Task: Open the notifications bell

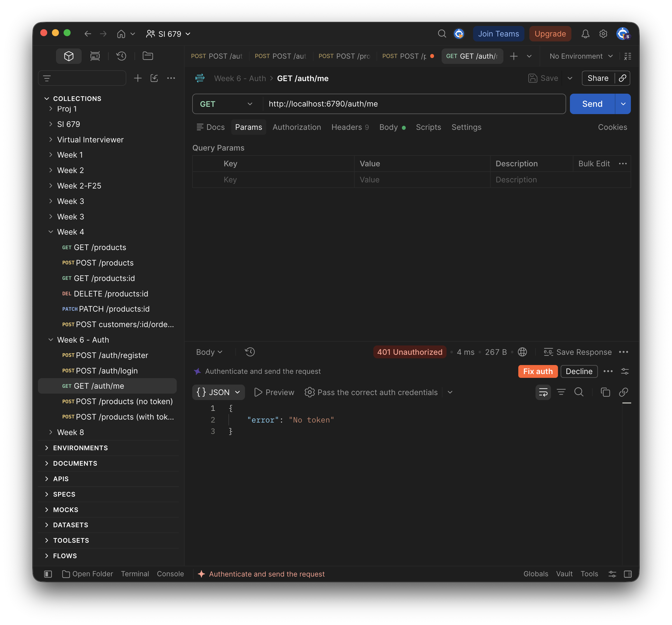Action: click(585, 34)
